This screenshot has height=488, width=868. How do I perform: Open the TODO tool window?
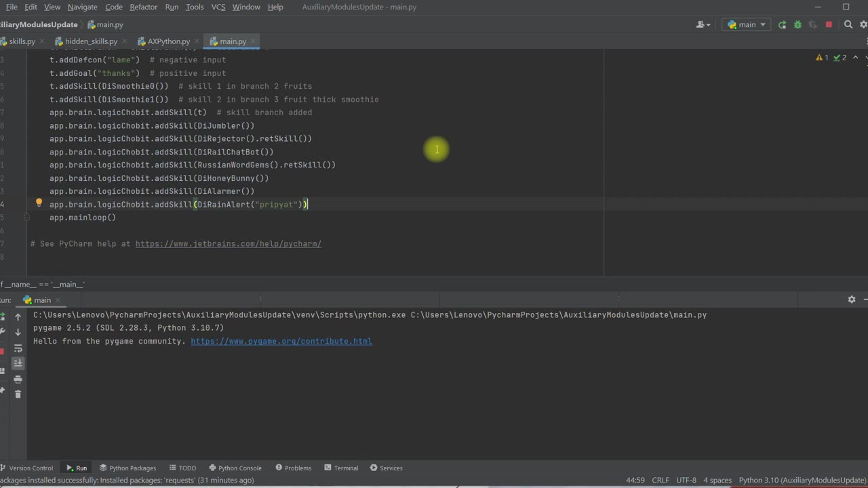tap(182, 468)
